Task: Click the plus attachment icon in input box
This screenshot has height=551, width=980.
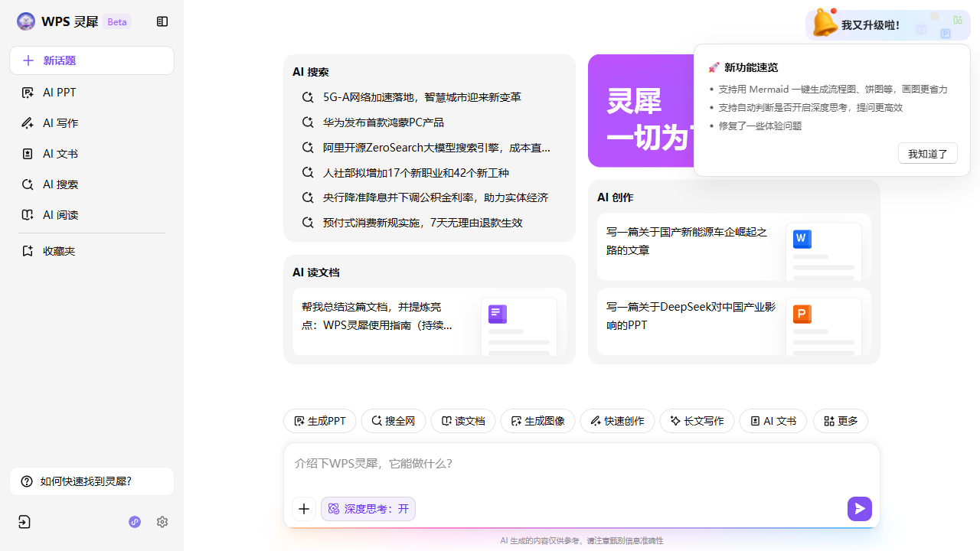Action: (x=304, y=509)
